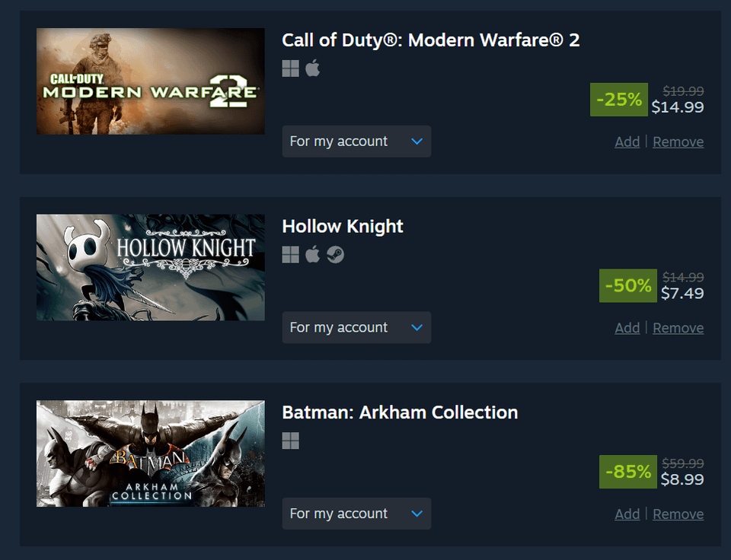The width and height of the screenshot is (731, 560).
Task: Expand Hollow Knight's "For my account" dropdown
Action: (x=356, y=327)
